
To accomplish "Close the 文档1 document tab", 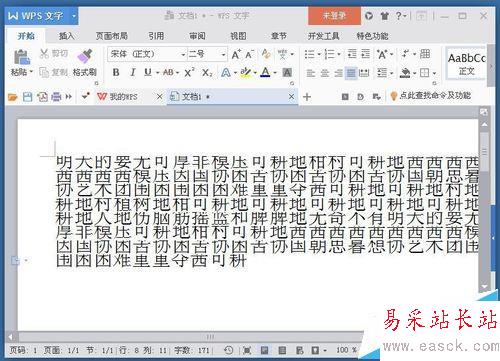I will pos(291,97).
